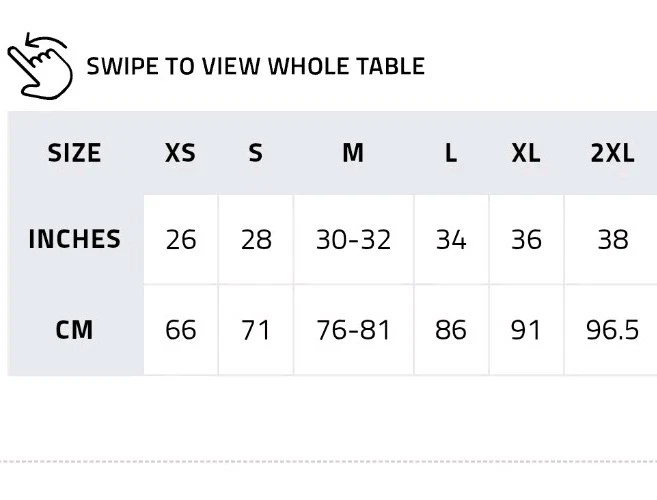This screenshot has height=500, width=657.
Task: Click the 34 inches cell for L
Action: [451, 240]
